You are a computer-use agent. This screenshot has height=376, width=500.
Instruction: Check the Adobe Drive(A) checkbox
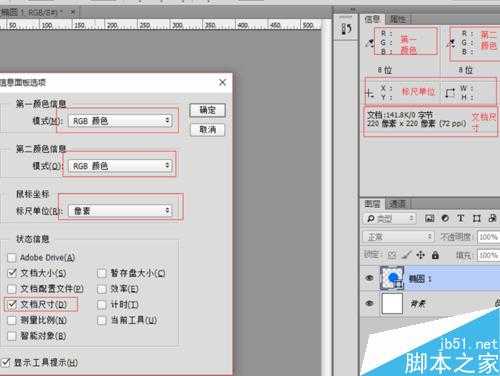(12, 257)
